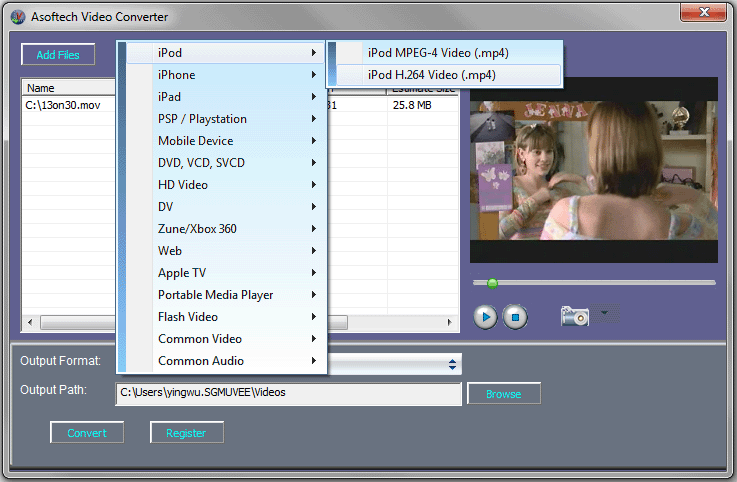Play the video preview
Viewport: 737px width, 482px height.
click(485, 317)
